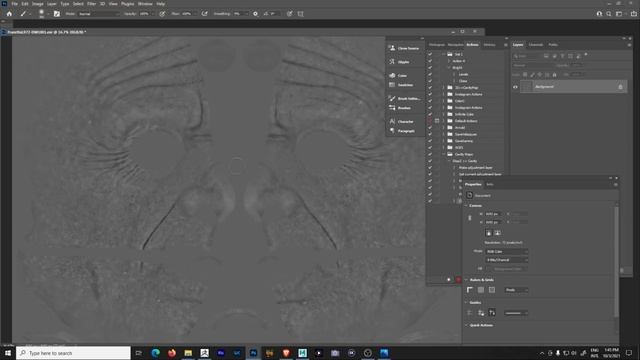Open the Filter menu
The width and height of the screenshot is (640, 360).
[91, 4]
